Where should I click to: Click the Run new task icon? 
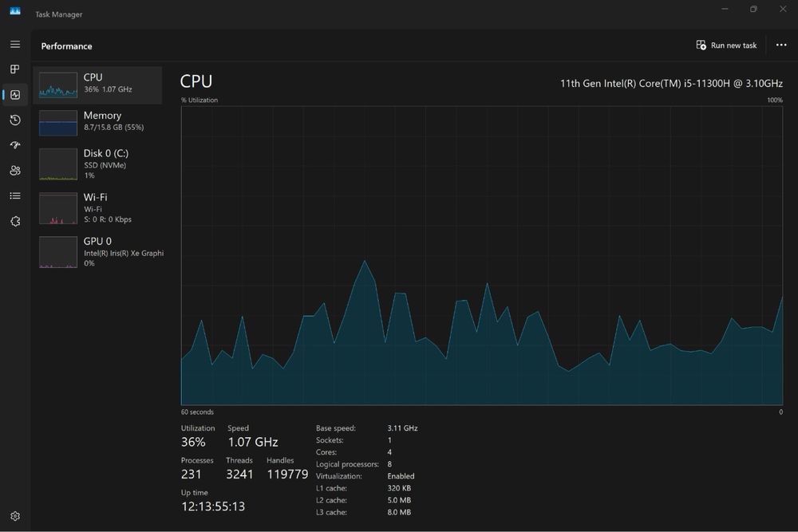[701, 45]
